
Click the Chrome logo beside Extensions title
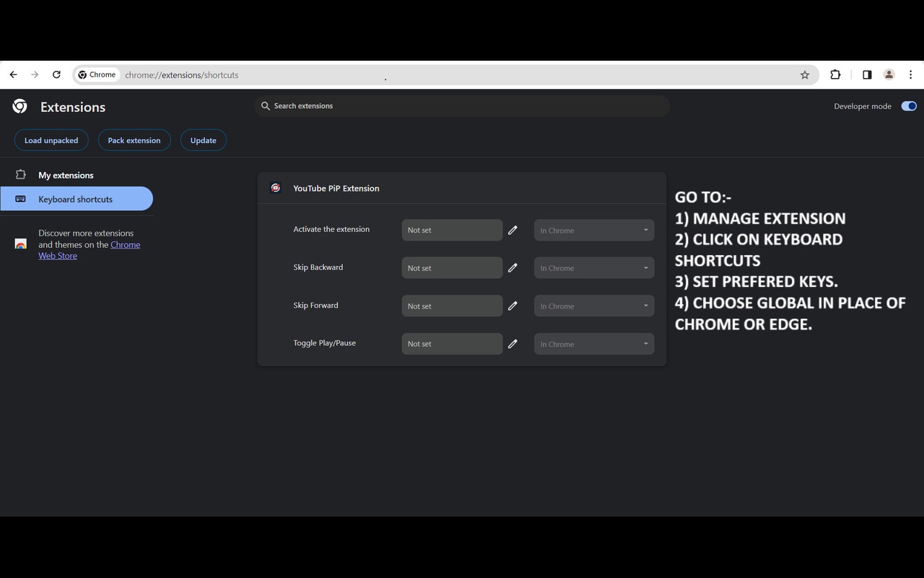pyautogui.click(x=20, y=106)
